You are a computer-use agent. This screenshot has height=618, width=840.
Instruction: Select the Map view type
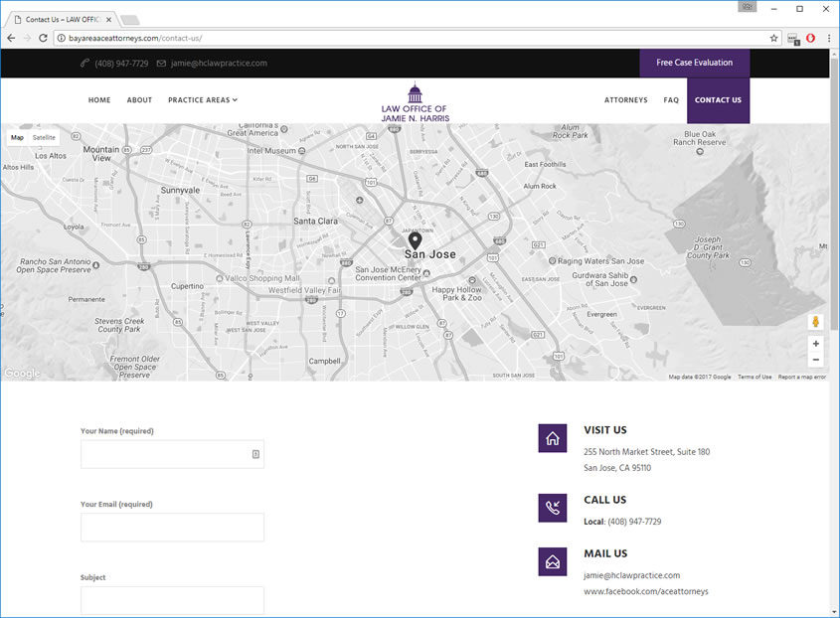(x=17, y=138)
